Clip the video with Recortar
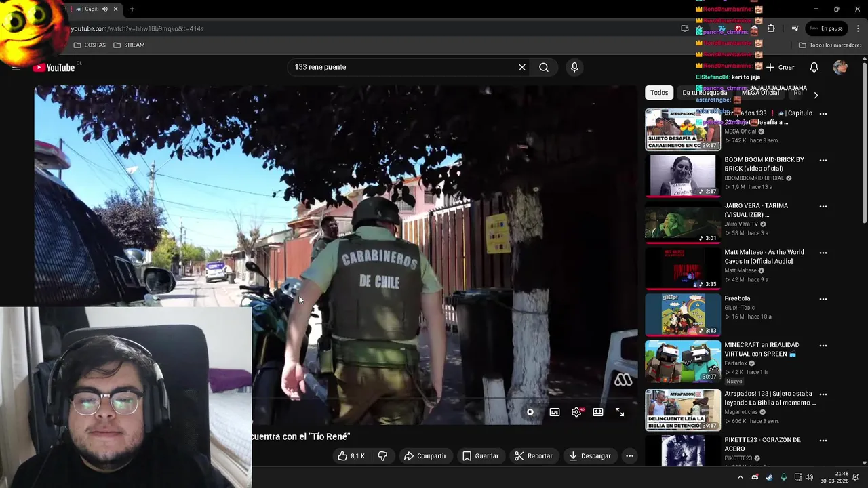 click(533, 456)
